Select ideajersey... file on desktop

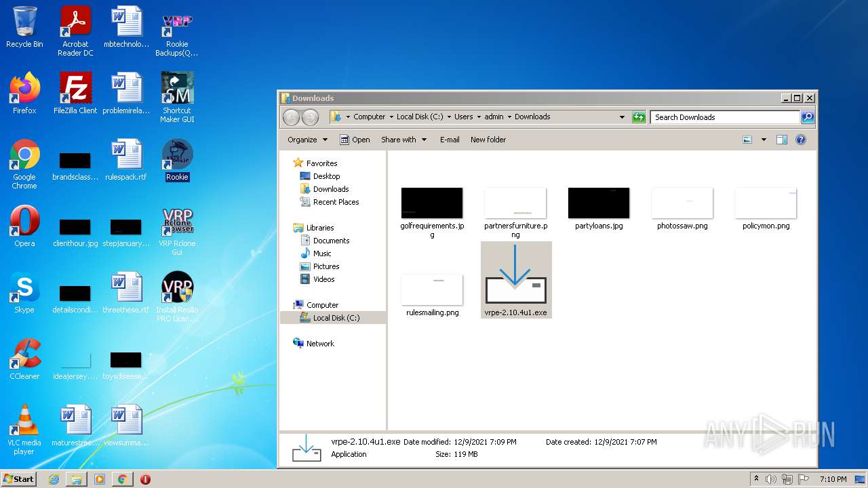[75, 365]
